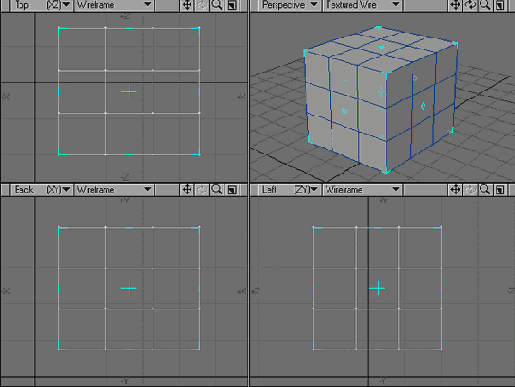515x387 pixels.
Task: Open the Perspective view type dropdown
Action: (x=289, y=5)
